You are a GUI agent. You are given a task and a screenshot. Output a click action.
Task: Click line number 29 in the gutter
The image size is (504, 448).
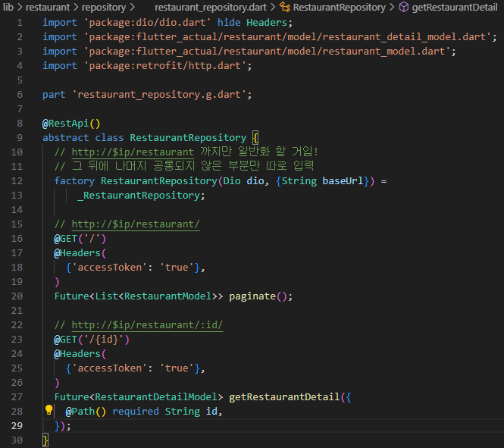(17, 425)
